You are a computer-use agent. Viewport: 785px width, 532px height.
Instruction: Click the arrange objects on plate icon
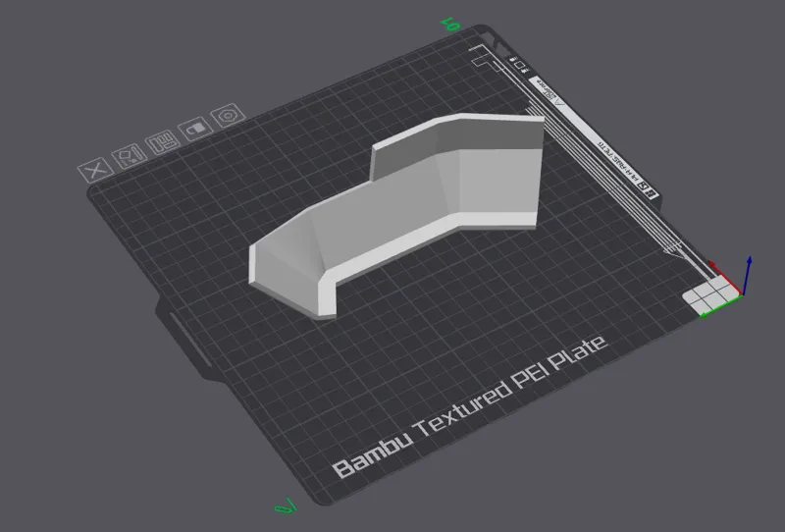(162, 142)
